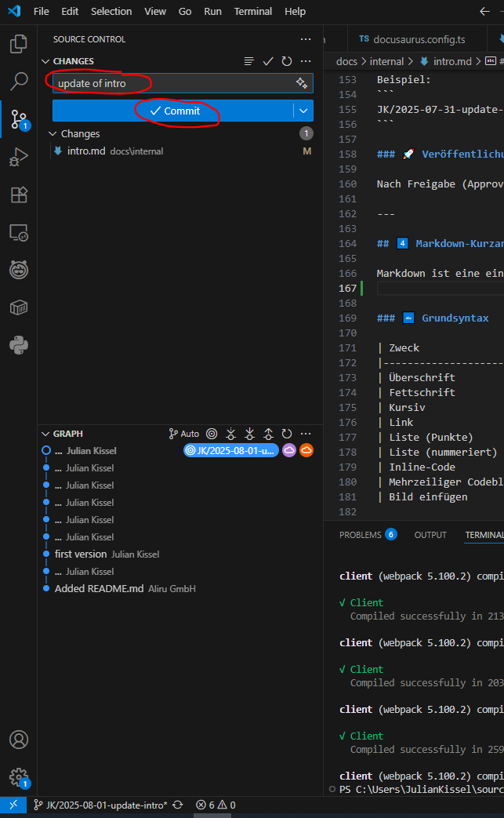
Task: Open Graph section more actions ellipsis
Action: tap(306, 434)
